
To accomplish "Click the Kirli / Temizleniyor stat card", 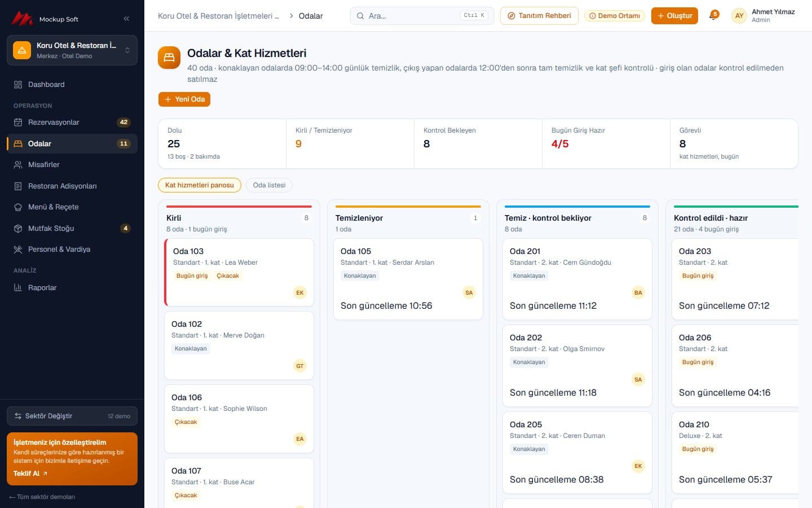I will pyautogui.click(x=350, y=143).
